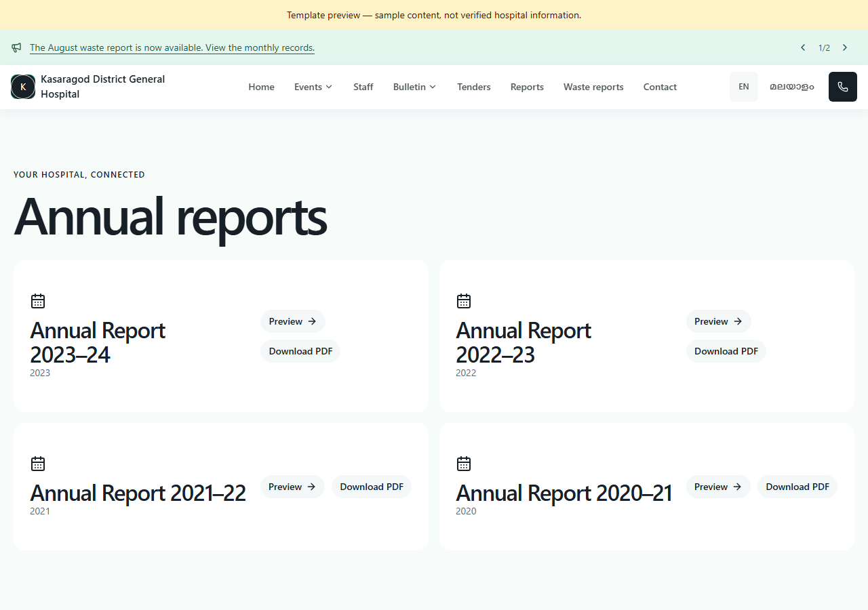This screenshot has height=610, width=868.
Task: Click the Template preview notice text
Action: pos(434,15)
